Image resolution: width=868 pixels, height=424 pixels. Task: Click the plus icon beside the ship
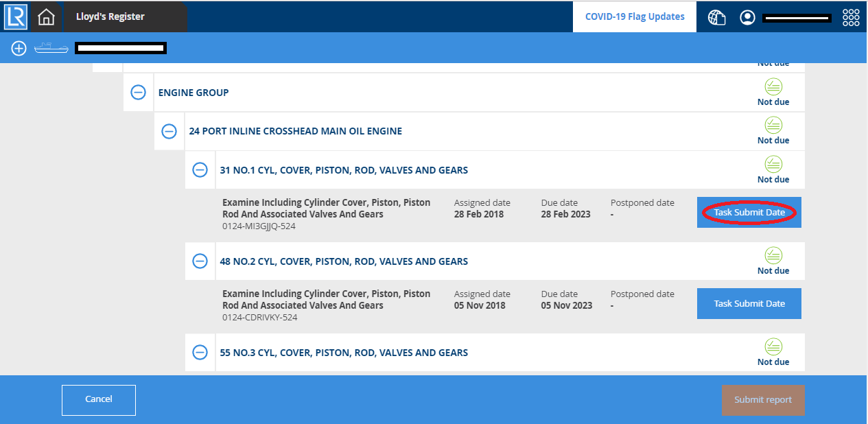(x=19, y=48)
